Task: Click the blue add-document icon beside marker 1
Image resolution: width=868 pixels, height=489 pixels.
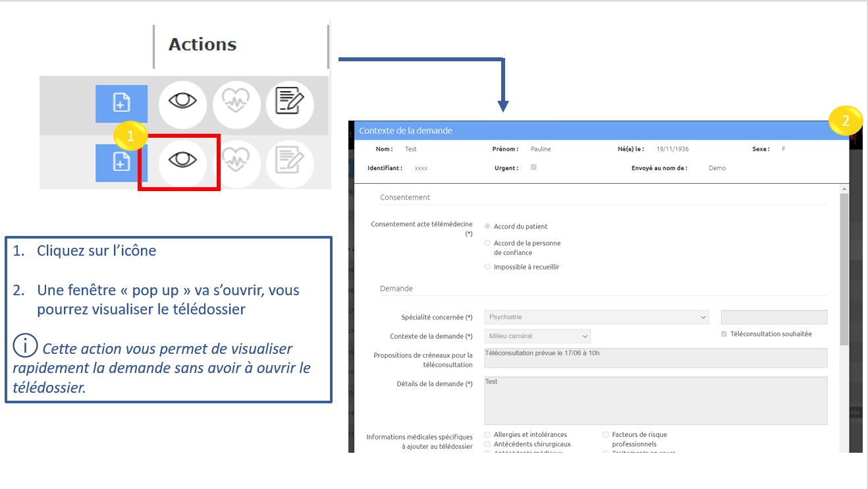Action: [x=121, y=162]
